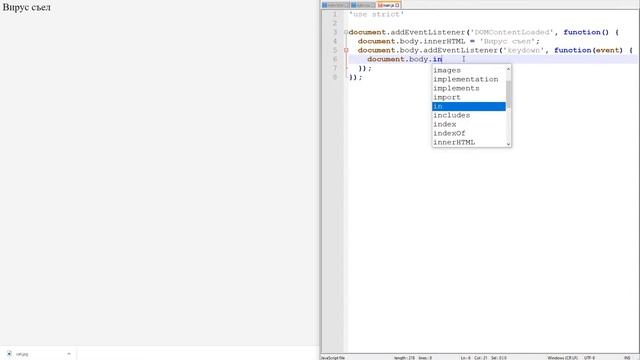The image size is (640, 360).
Task: Choose 'implementation' from the autocomplete popup
Action: [x=469, y=79]
